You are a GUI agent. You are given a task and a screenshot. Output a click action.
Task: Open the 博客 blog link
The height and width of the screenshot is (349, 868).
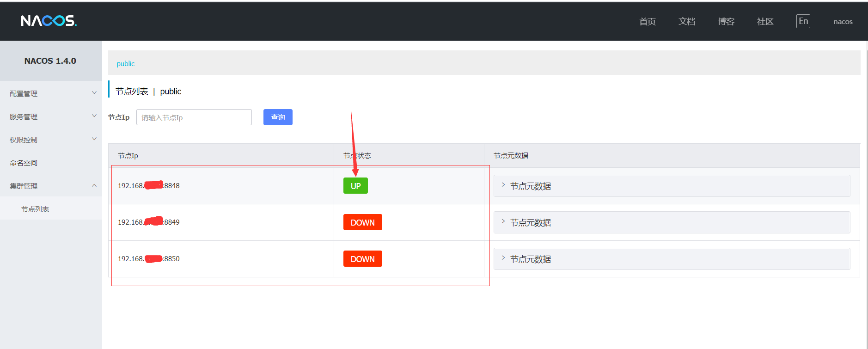(726, 22)
